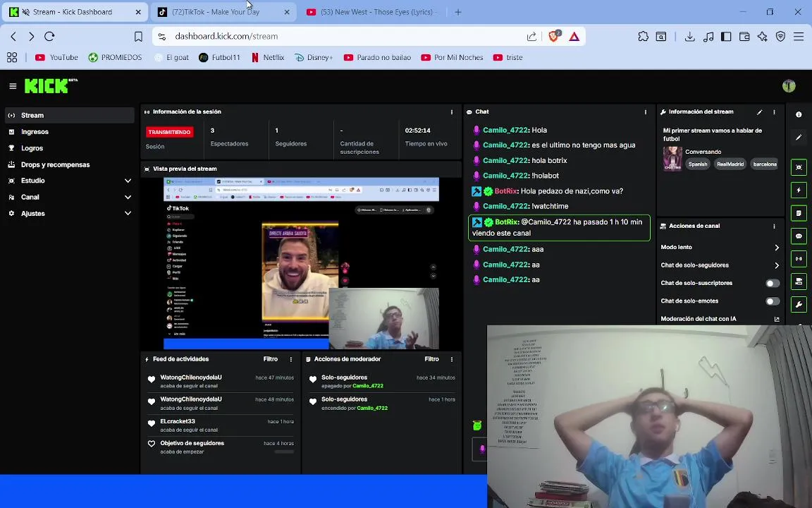
Task: Click the Conversando category thumbnail
Action: pos(672,158)
